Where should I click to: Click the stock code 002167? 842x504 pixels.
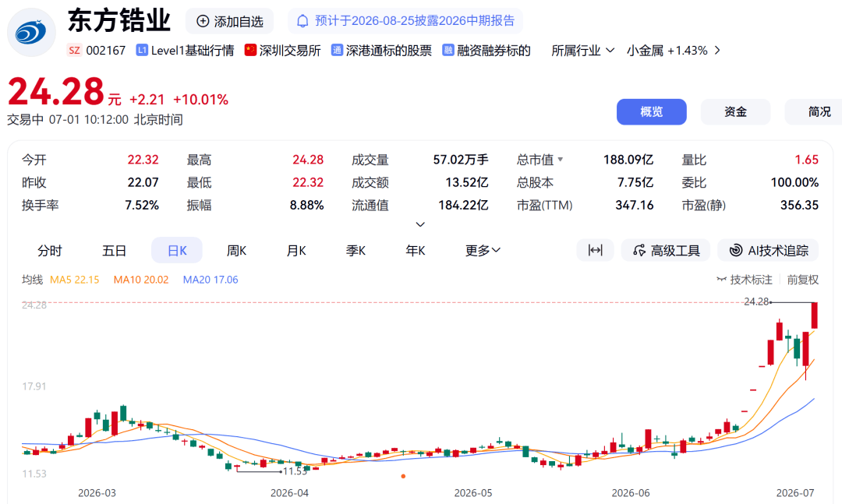coord(106,51)
